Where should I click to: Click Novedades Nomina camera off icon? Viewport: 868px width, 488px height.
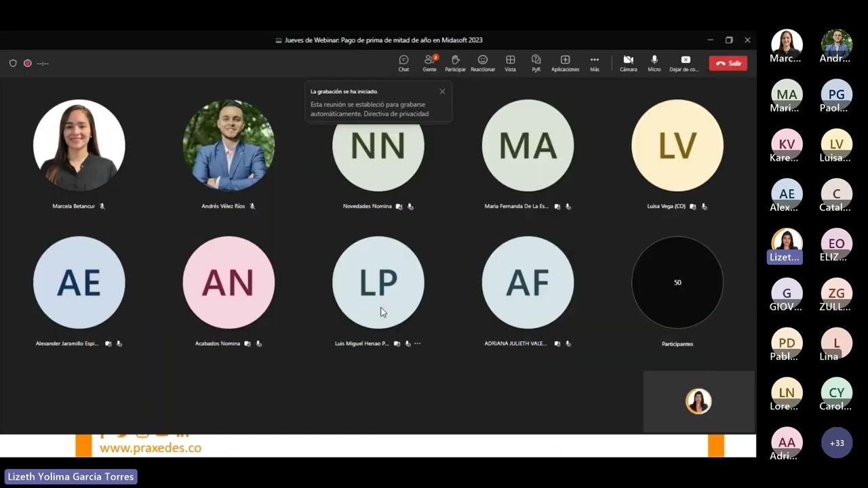click(x=399, y=206)
